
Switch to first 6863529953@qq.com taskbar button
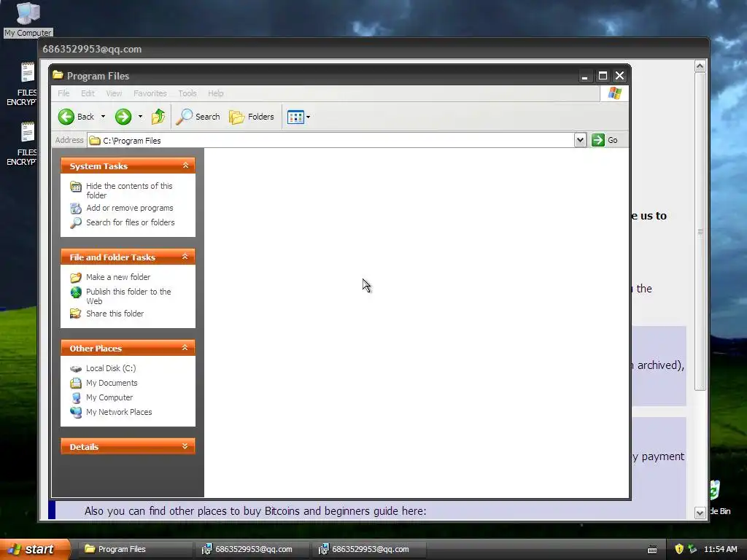point(252,549)
